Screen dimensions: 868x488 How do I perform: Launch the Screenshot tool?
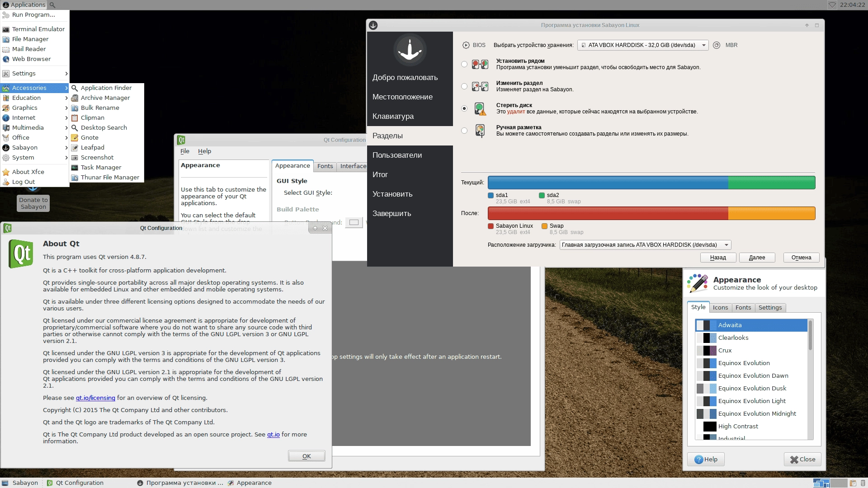[107, 157]
